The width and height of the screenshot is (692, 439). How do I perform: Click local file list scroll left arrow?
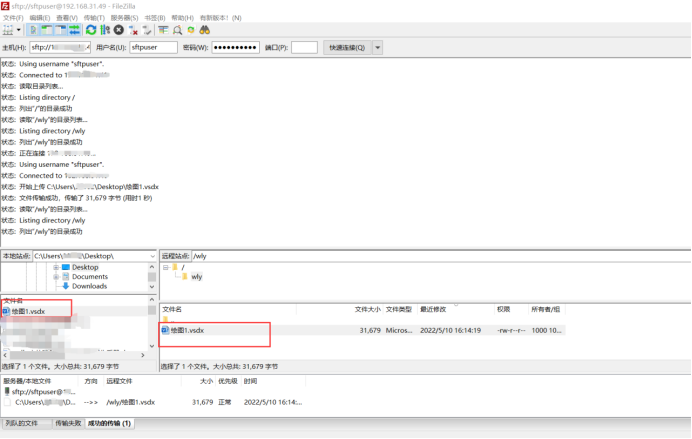(x=5, y=355)
